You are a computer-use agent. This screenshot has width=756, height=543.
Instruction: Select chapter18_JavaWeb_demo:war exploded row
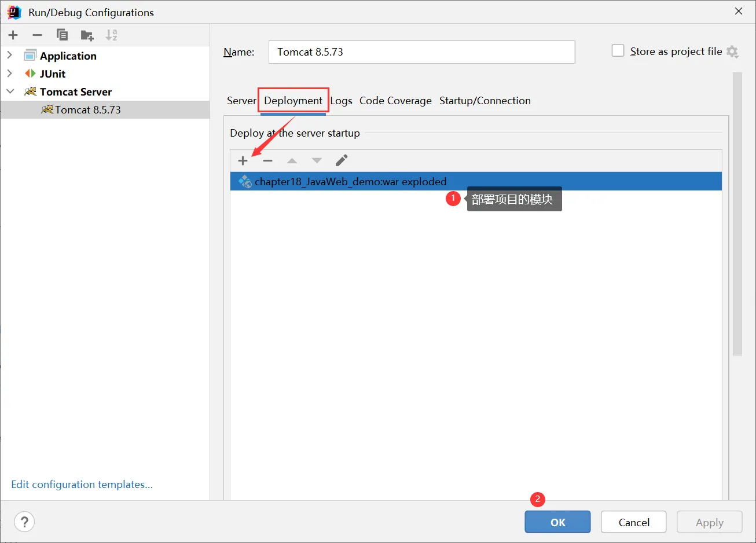click(476, 181)
